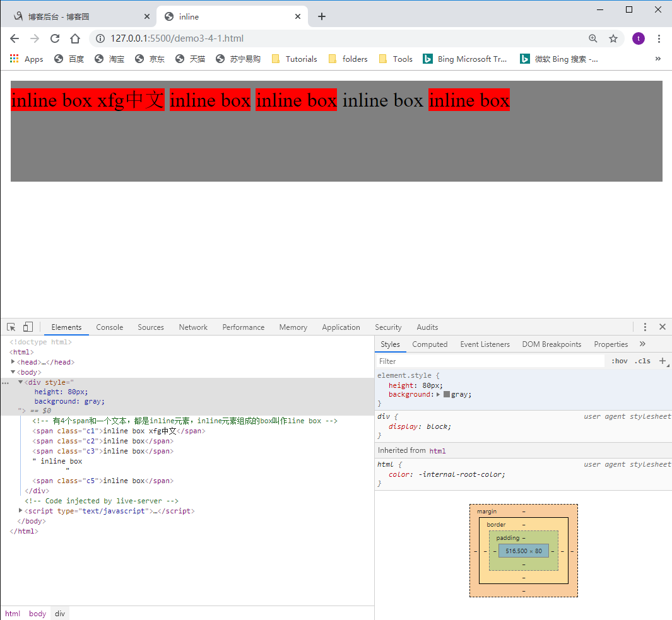
Task: Switch to the Sources panel
Action: (150, 327)
